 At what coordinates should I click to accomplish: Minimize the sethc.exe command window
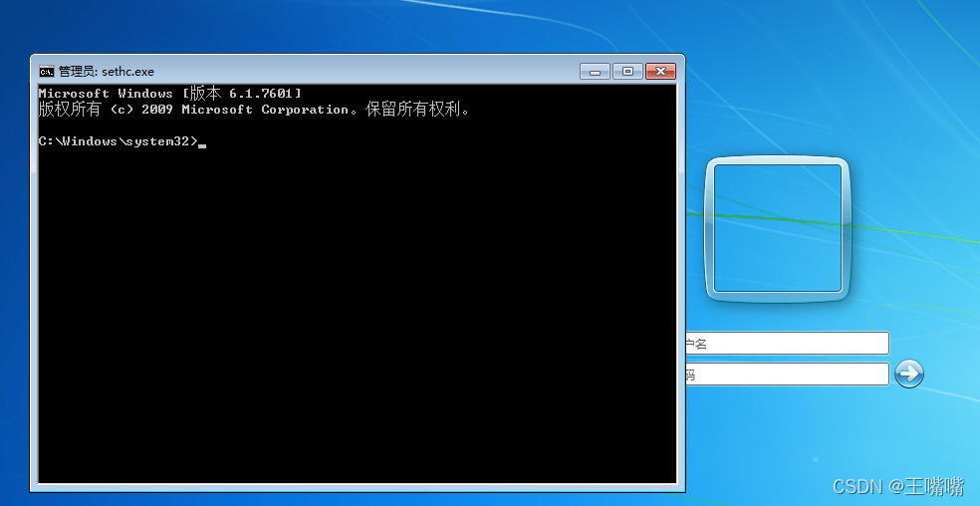[595, 72]
